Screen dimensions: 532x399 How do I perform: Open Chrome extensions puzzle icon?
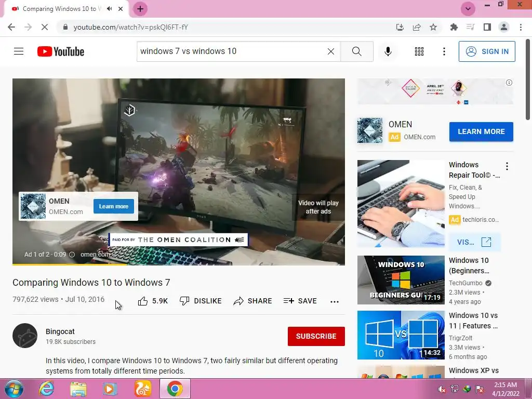454,27
